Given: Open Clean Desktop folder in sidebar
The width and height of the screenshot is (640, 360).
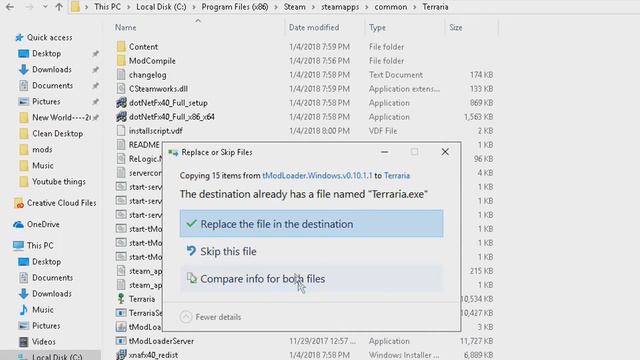Looking at the screenshot, I should (x=57, y=133).
